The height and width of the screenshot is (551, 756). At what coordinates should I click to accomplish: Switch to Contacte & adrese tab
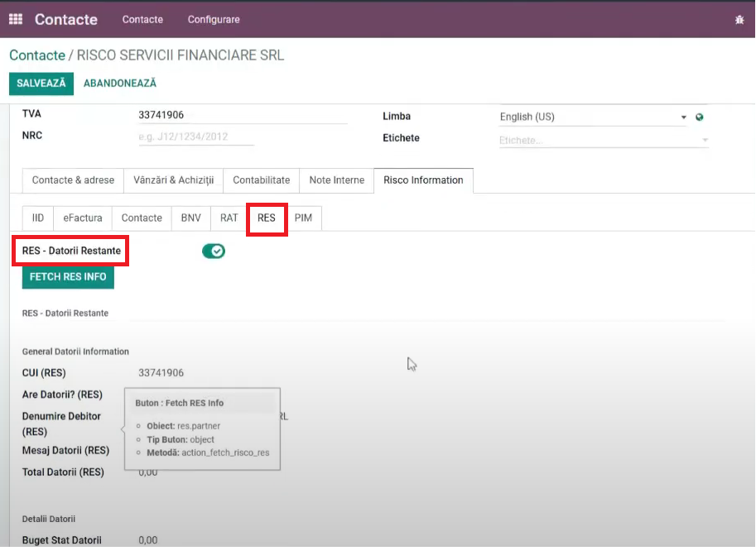point(73,180)
